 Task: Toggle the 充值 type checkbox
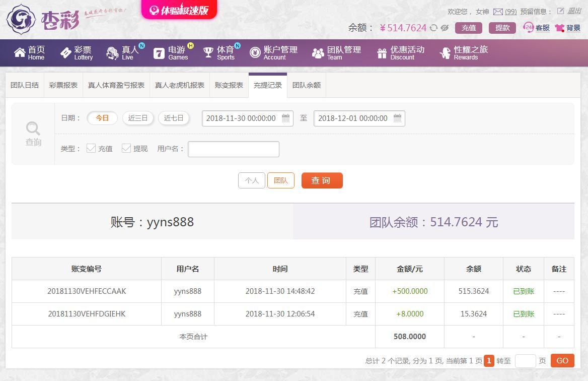tap(91, 148)
